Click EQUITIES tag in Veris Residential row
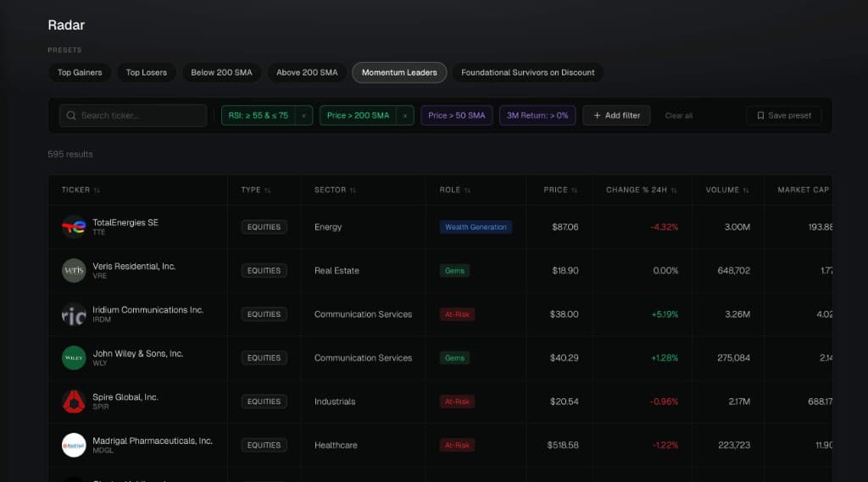This screenshot has height=482, width=868. [264, 270]
